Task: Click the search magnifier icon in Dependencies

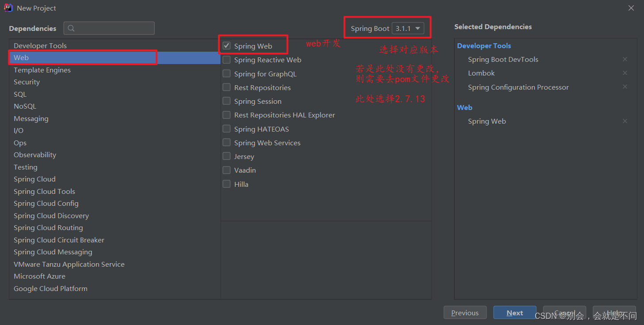Action: click(x=71, y=28)
